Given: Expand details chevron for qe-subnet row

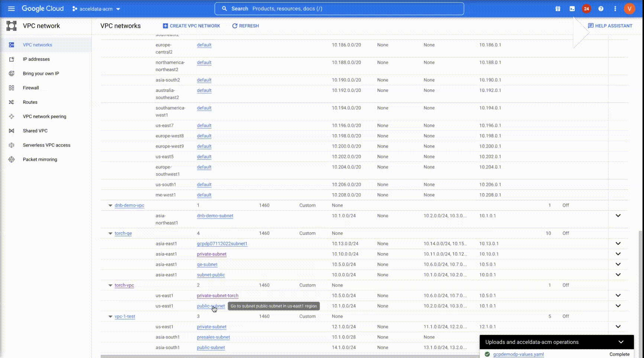Looking at the screenshot, I should click(618, 264).
